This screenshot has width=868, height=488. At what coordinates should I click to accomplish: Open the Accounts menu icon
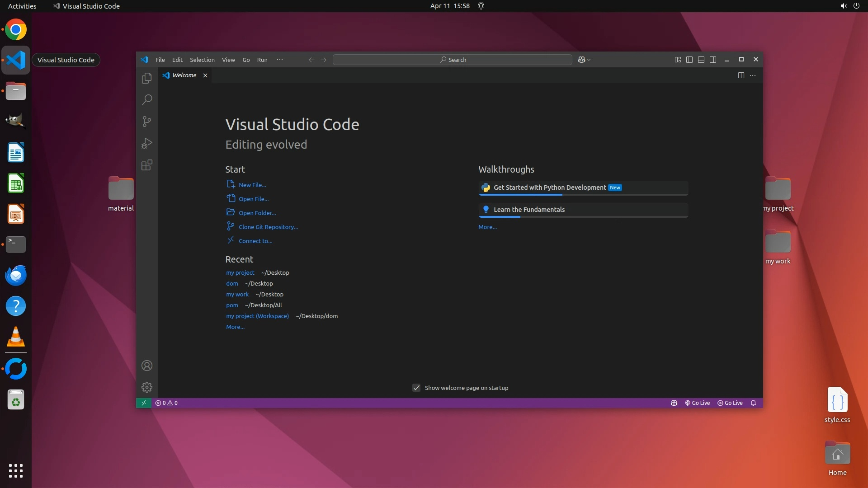tap(147, 366)
